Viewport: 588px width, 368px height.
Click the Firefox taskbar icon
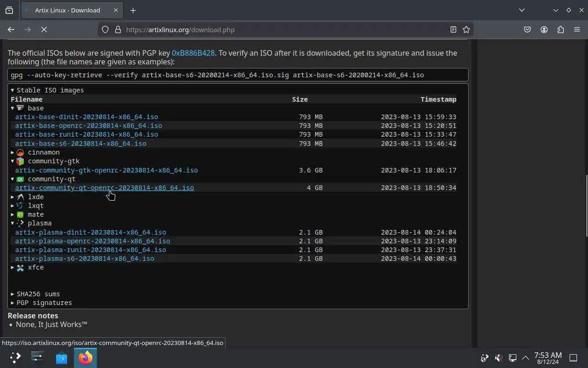85,357
